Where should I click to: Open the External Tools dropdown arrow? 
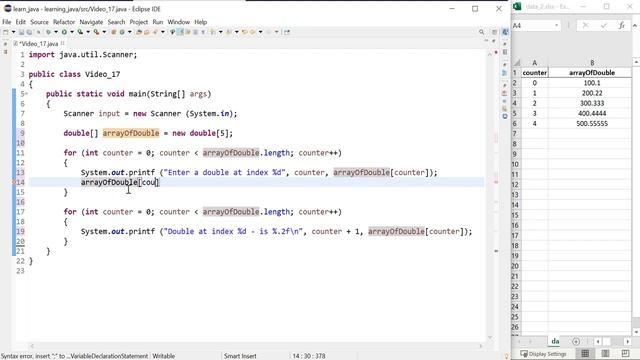pos(104,32)
